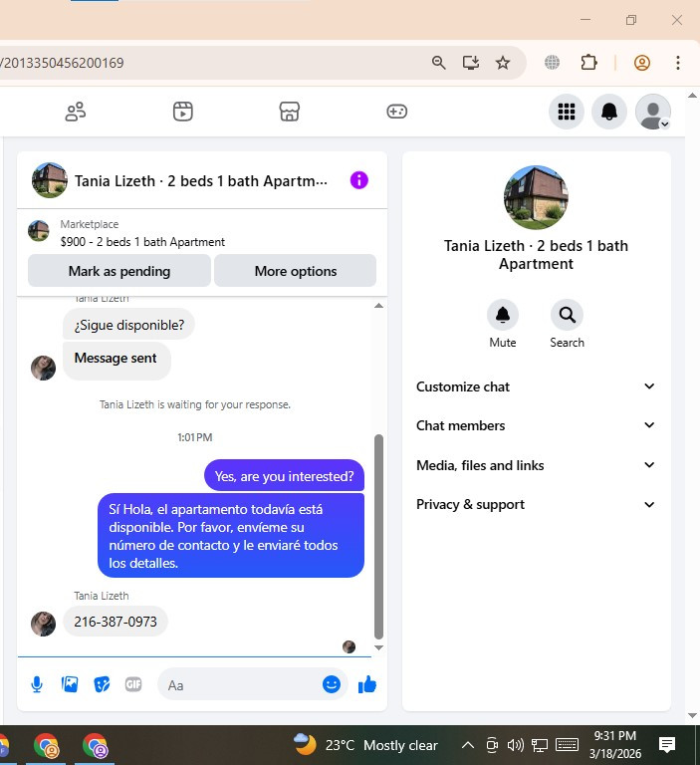Image resolution: width=700 pixels, height=765 pixels.
Task: Open the Reels video tab icon
Action: tap(183, 112)
